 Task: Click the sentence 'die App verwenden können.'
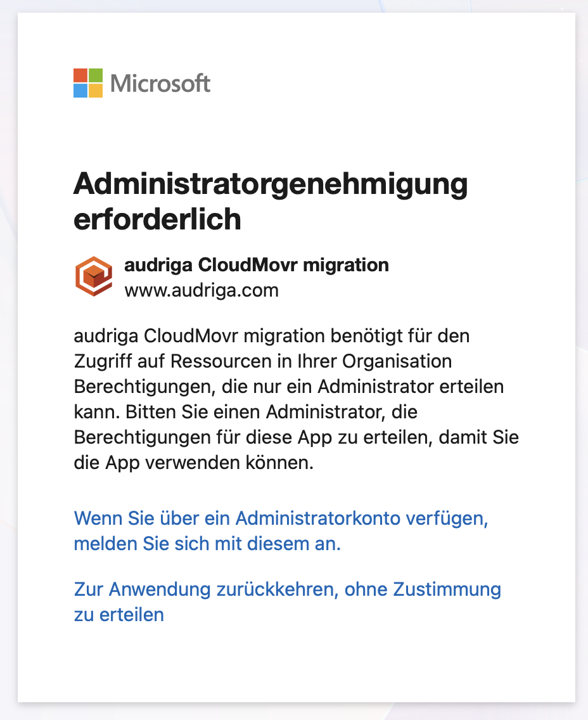pos(194,463)
